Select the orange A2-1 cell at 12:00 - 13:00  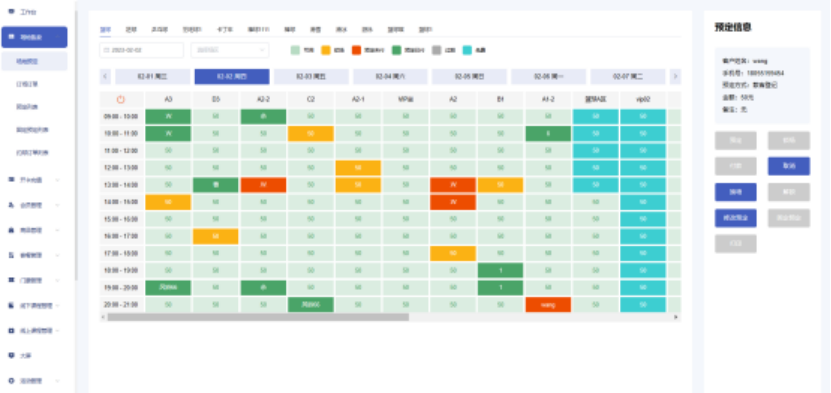point(358,167)
